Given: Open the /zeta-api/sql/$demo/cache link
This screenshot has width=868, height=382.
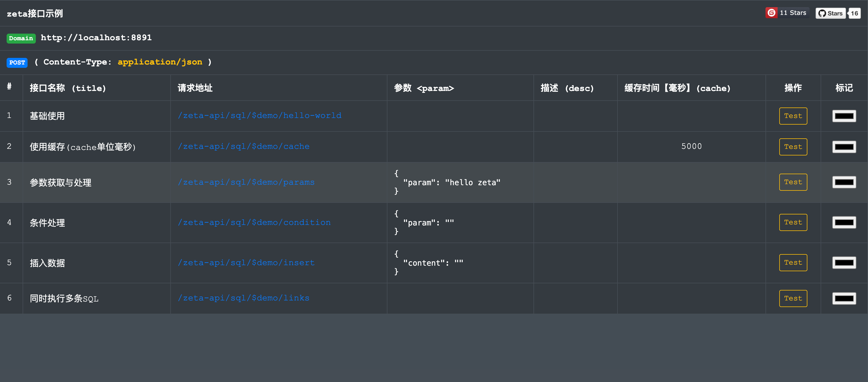Looking at the screenshot, I should click(243, 147).
